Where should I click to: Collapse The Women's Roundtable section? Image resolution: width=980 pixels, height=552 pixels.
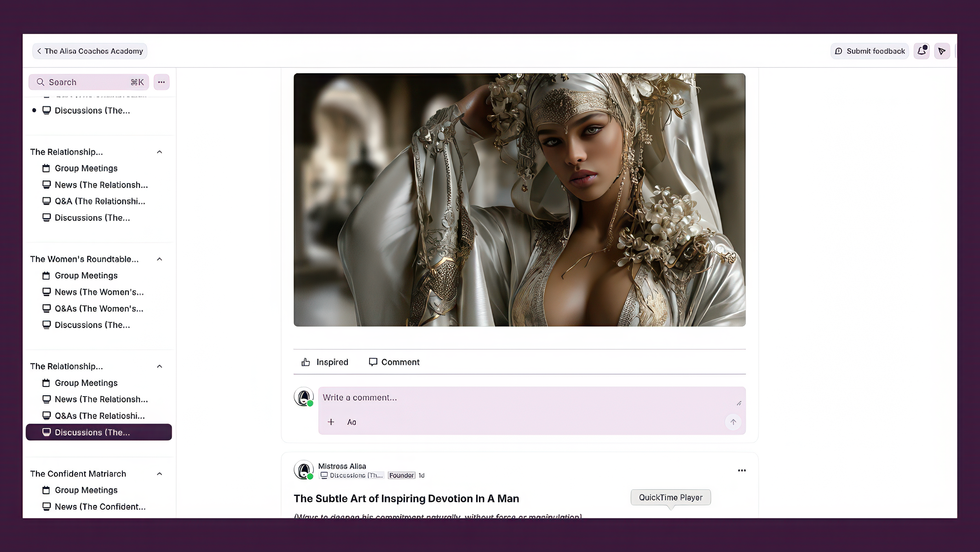[160, 259]
